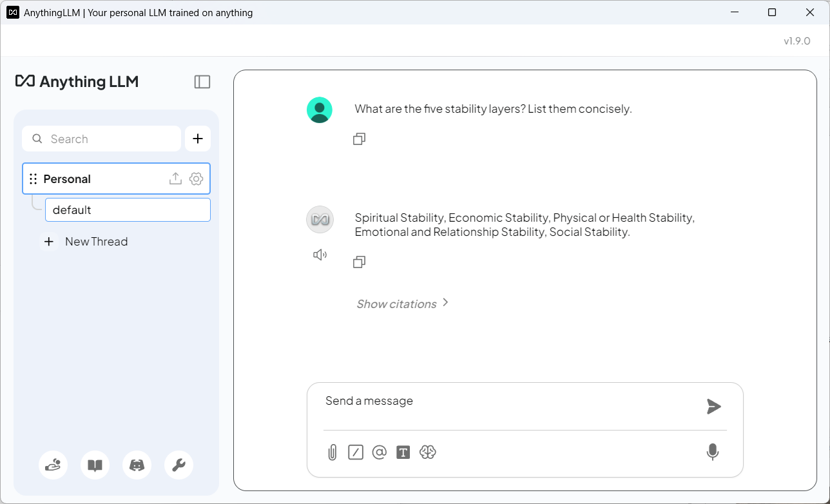Toggle the sidebar panel icon
Screen dimensions: 830x504
pos(202,82)
